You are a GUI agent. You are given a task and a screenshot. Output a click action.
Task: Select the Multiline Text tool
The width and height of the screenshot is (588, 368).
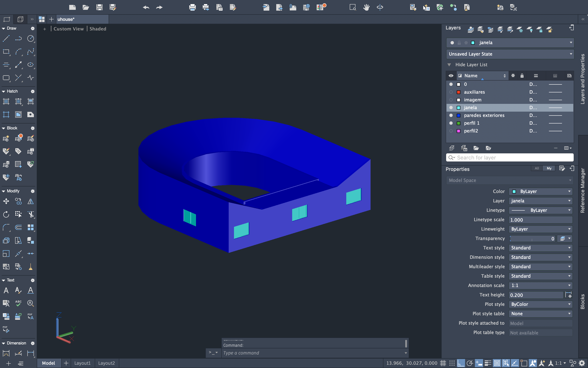click(6, 290)
